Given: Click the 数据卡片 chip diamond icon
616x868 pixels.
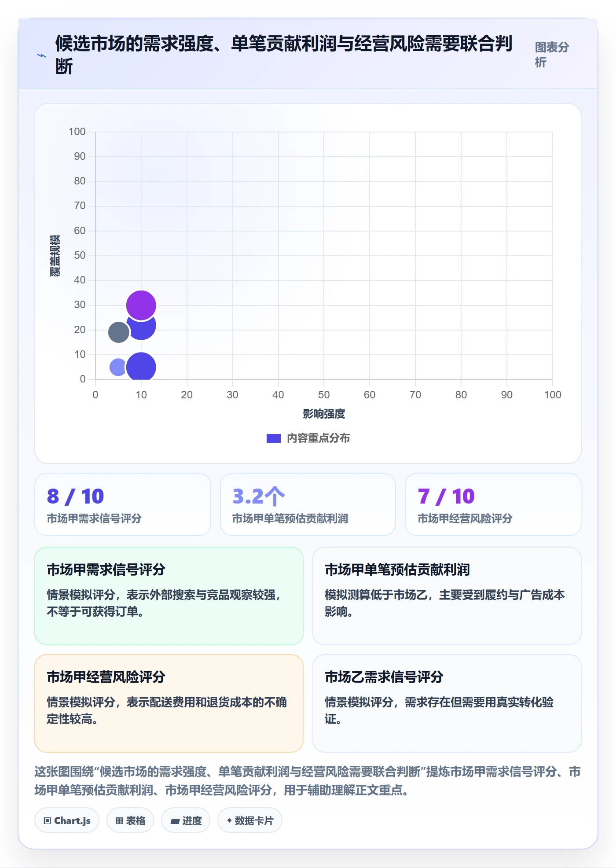Looking at the screenshot, I should click(x=229, y=820).
